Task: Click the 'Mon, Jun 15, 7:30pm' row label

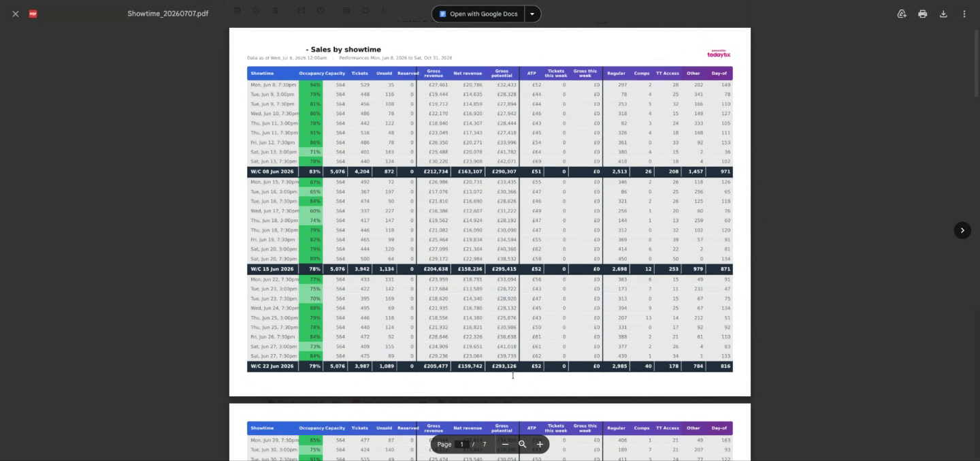Action: pyautogui.click(x=274, y=182)
